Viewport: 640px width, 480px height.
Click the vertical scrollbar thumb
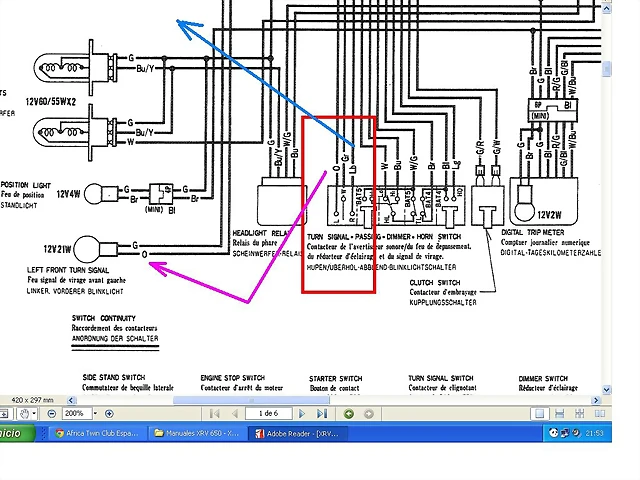pos(607,69)
